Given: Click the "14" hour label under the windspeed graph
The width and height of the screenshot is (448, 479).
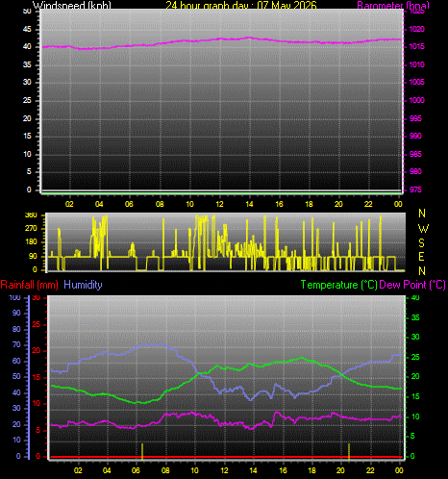Looking at the screenshot, I should click(x=249, y=204).
